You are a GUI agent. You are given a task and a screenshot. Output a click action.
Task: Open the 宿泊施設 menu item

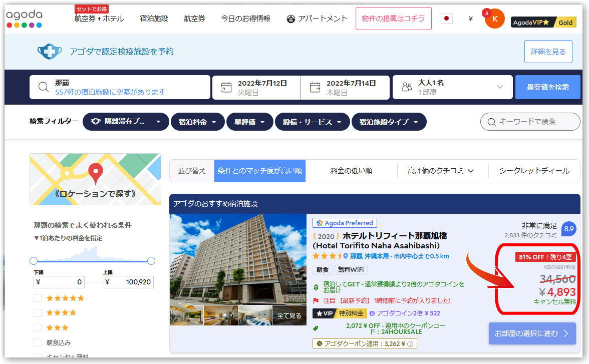click(x=154, y=19)
